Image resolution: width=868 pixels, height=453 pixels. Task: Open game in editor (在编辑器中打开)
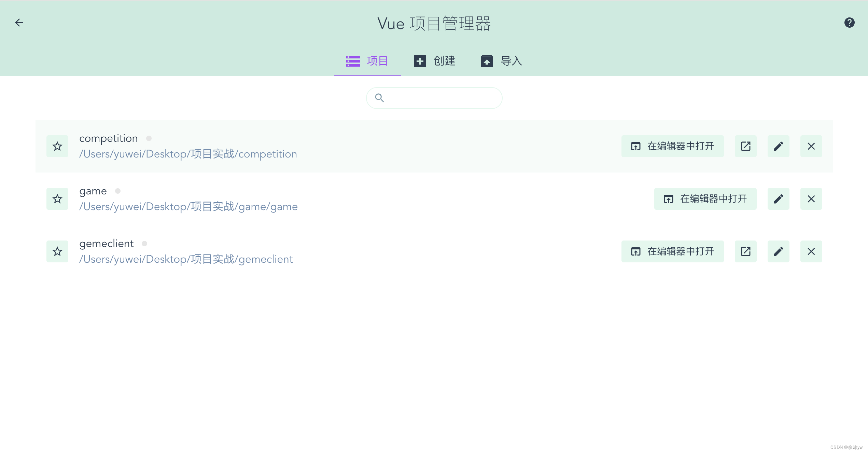coord(705,199)
